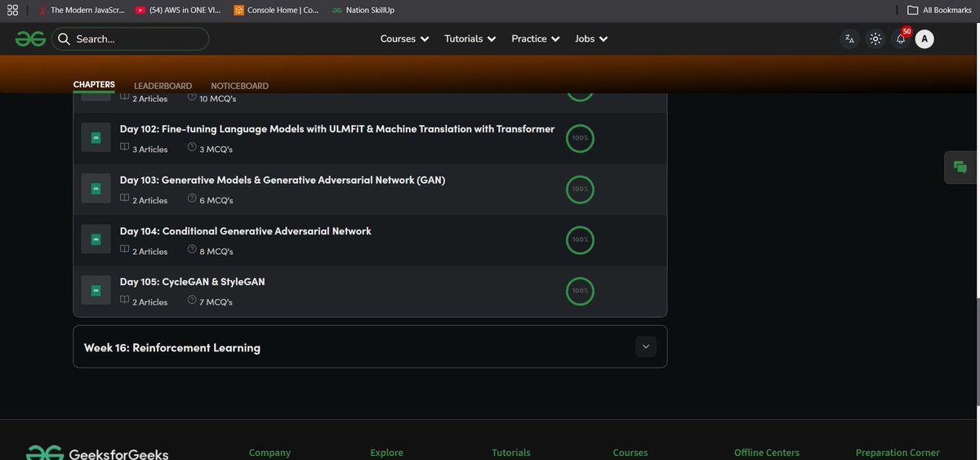The height and width of the screenshot is (460, 980).
Task: Open the profile avatar 'A'
Action: (924, 38)
